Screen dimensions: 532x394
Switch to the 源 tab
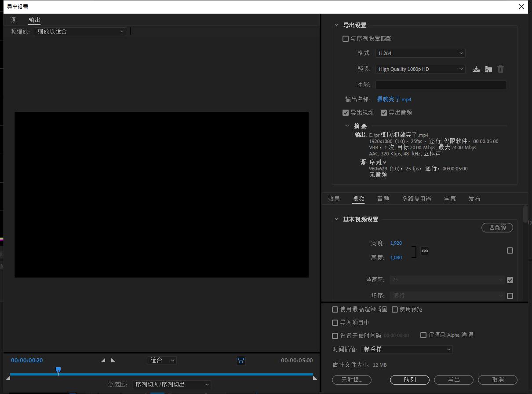pyautogui.click(x=13, y=20)
